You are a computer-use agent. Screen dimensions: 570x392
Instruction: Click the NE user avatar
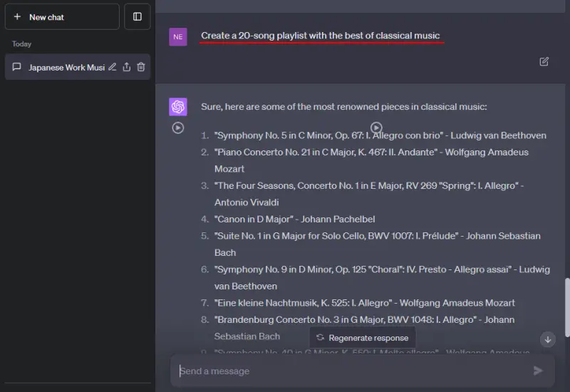click(x=178, y=36)
